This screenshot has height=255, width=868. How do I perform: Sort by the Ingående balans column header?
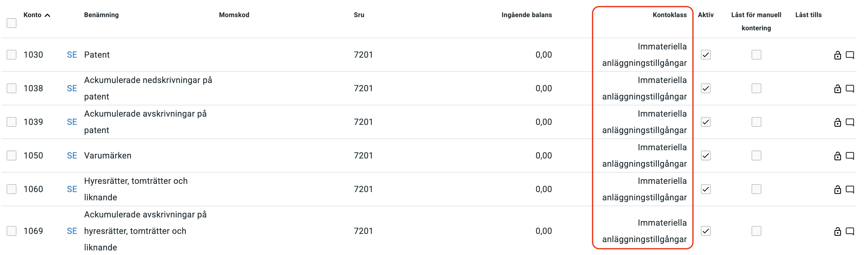pyautogui.click(x=526, y=15)
